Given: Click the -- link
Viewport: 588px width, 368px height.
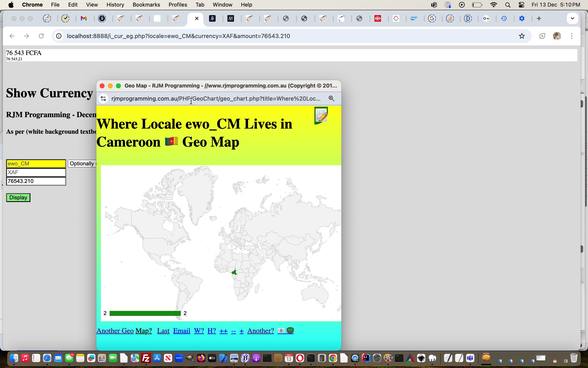Looking at the screenshot, I should [x=234, y=331].
